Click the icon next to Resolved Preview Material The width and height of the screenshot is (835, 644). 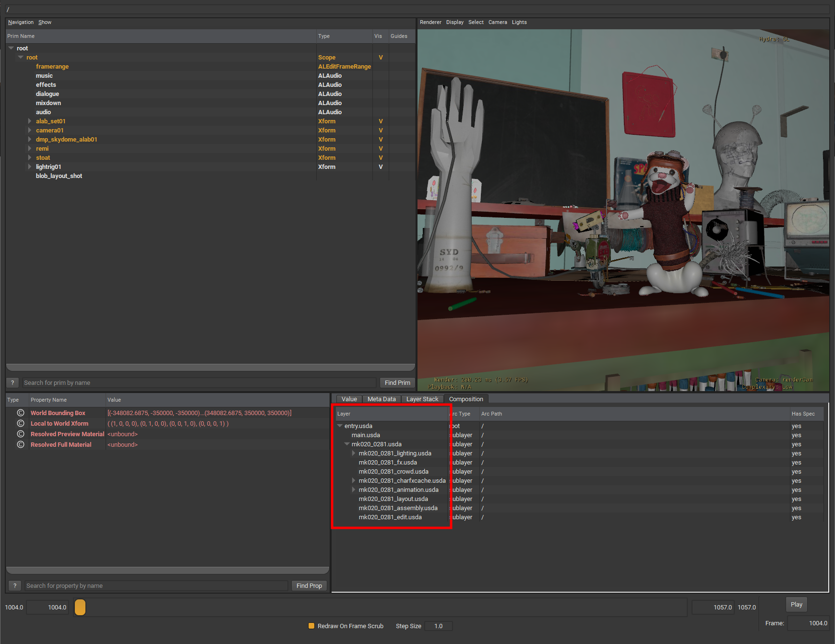coord(21,434)
